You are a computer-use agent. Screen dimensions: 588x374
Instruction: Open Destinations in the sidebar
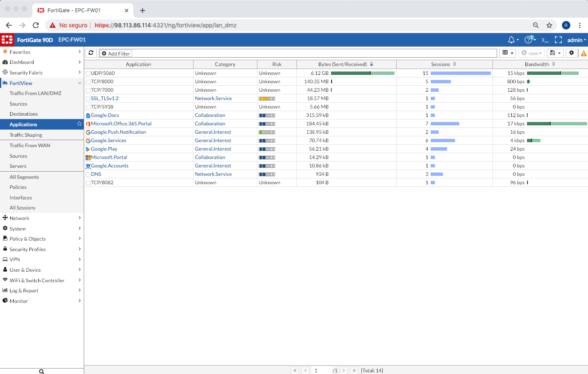pyautogui.click(x=24, y=114)
